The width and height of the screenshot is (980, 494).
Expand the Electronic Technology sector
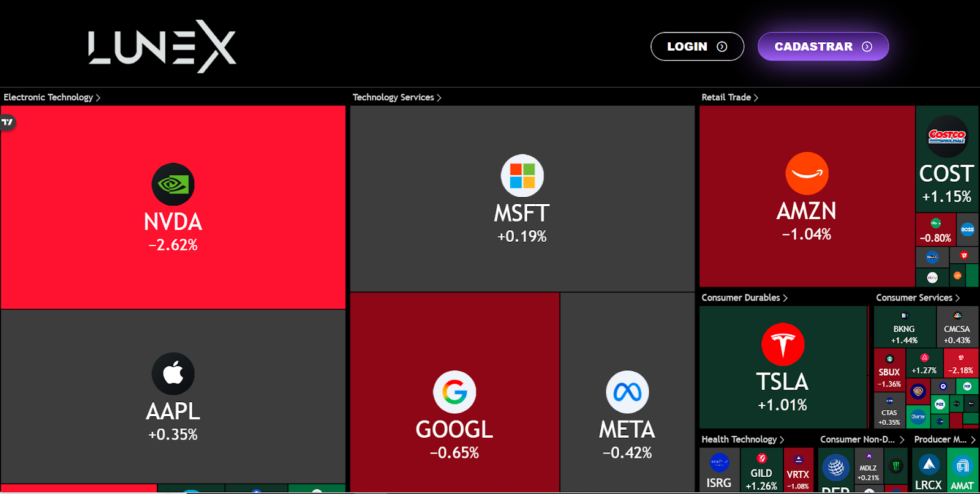[51, 97]
